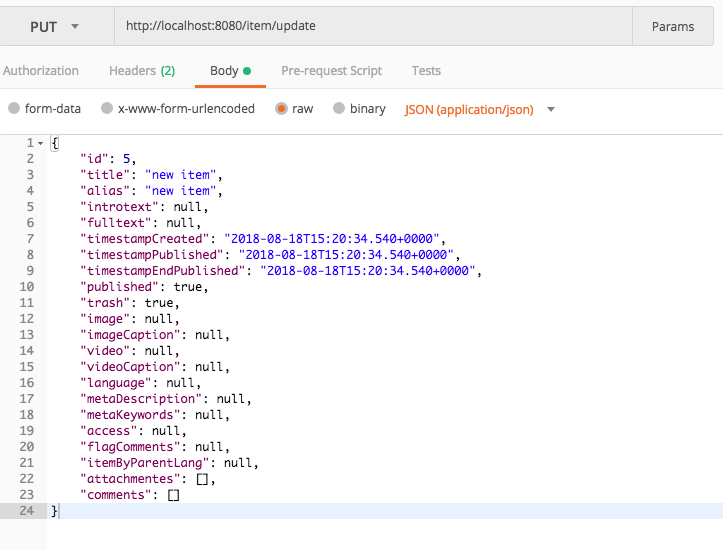Switch to the Headers (2) tab
The image size is (723, 550).
click(x=142, y=71)
